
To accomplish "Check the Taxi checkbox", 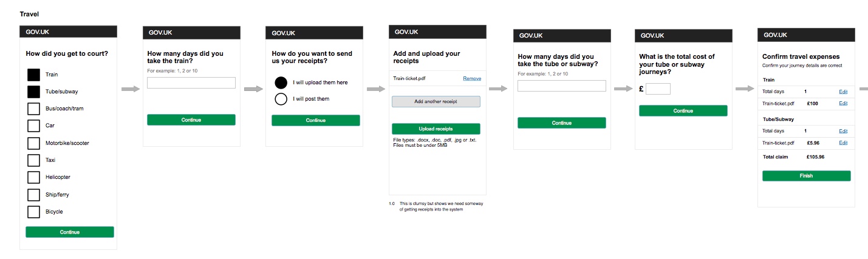I will tap(33, 161).
